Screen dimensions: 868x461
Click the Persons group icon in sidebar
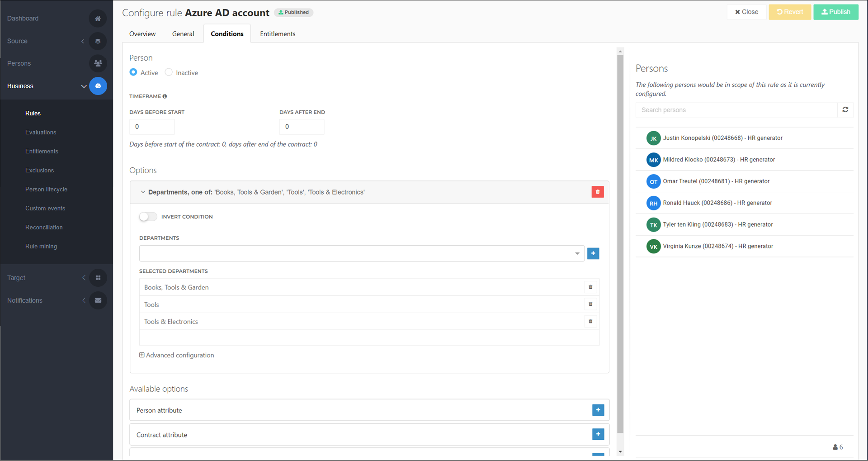98,63
